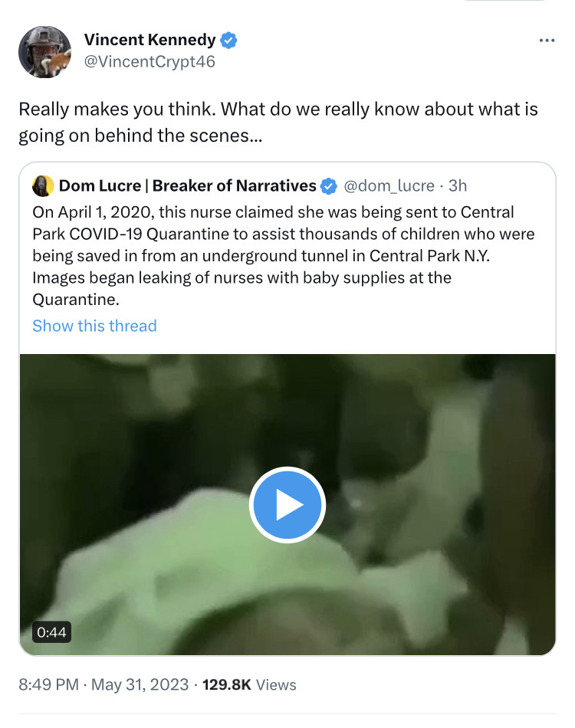This screenshot has width=575, height=728.
Task: Click the verified badge beside Vincent Kennedy
Action: (x=228, y=41)
